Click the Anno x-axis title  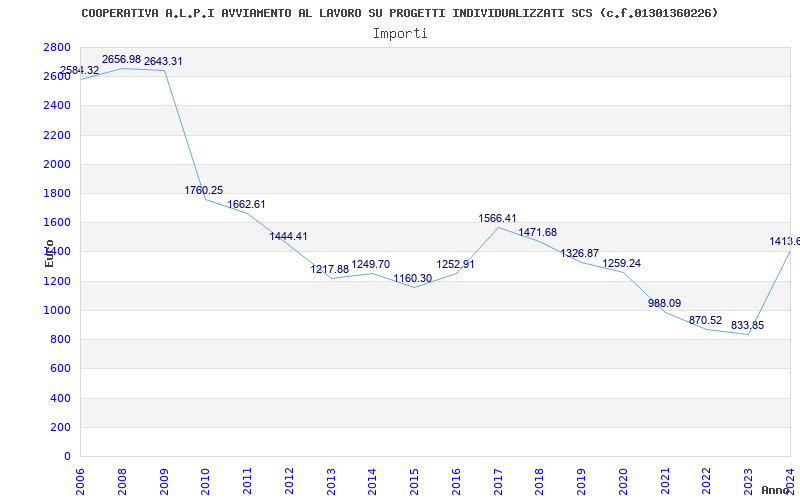pos(776,490)
